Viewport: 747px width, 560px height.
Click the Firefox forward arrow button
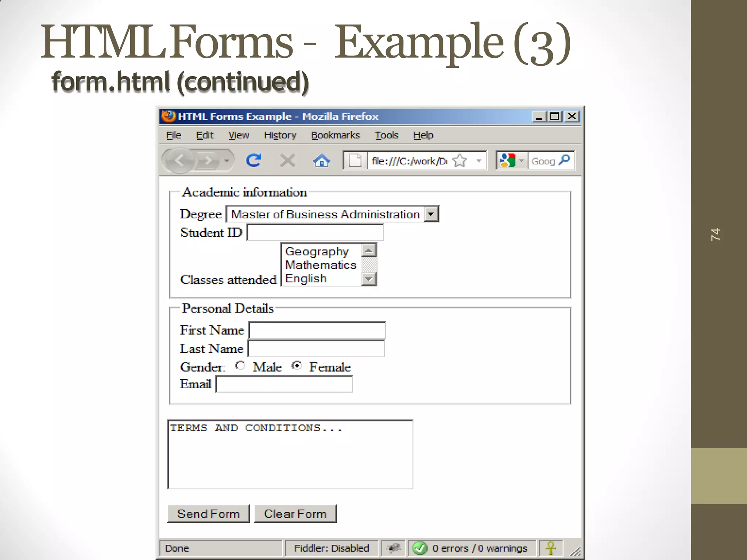pyautogui.click(x=208, y=160)
